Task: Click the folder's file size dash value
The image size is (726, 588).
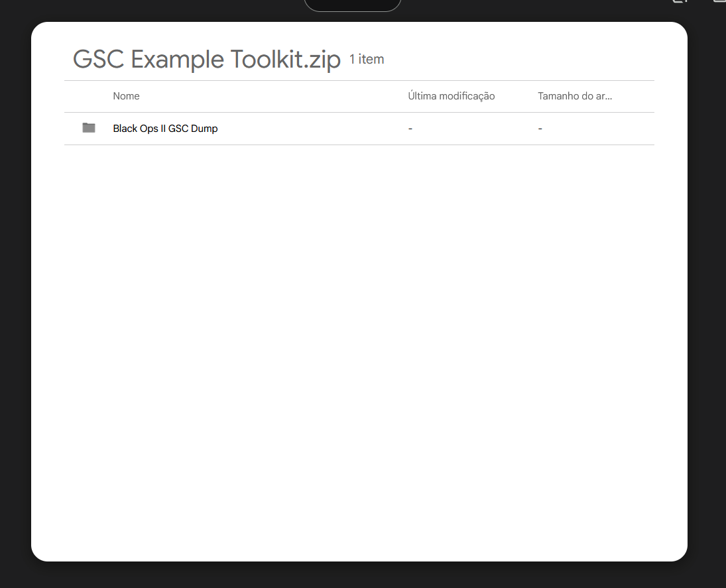Action: [x=540, y=129]
